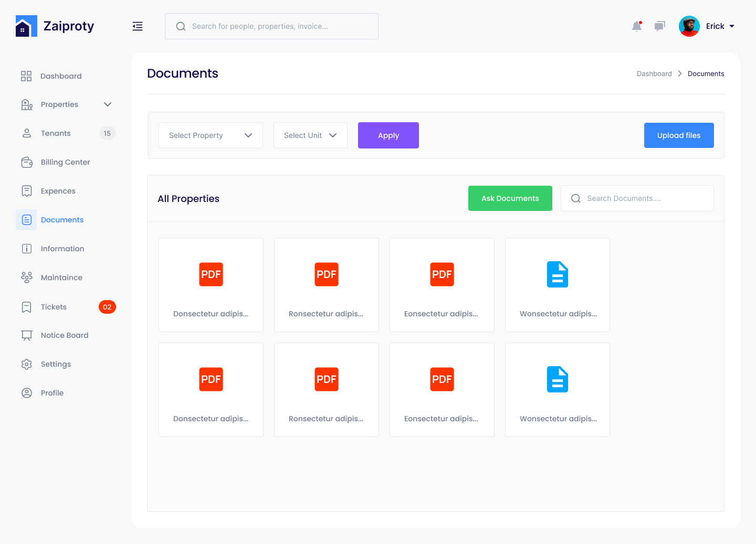Open the Select Unit dropdown
The height and width of the screenshot is (544, 756).
310,135
